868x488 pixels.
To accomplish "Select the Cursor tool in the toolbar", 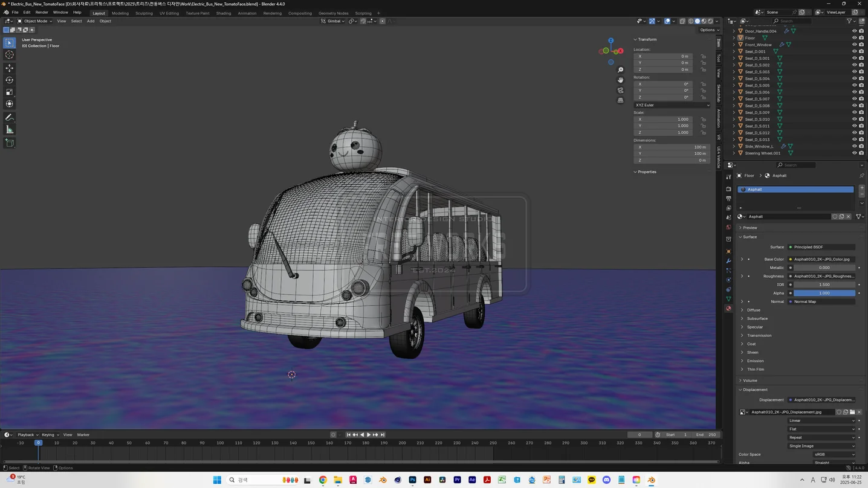I will coord(10,55).
